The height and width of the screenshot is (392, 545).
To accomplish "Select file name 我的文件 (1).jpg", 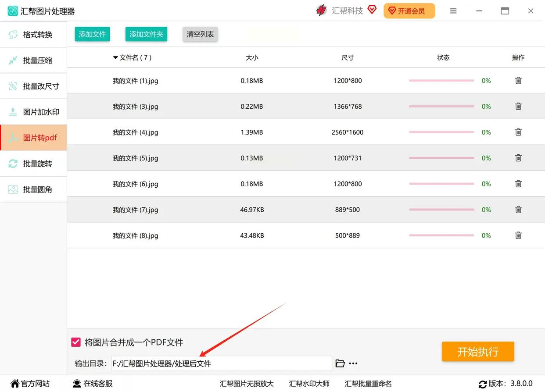I will tap(135, 81).
